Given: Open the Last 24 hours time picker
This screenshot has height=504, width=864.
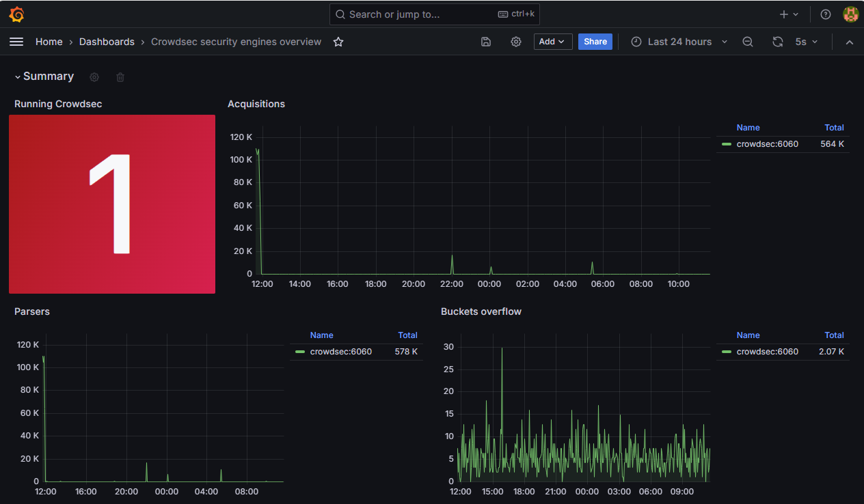Looking at the screenshot, I should [679, 42].
